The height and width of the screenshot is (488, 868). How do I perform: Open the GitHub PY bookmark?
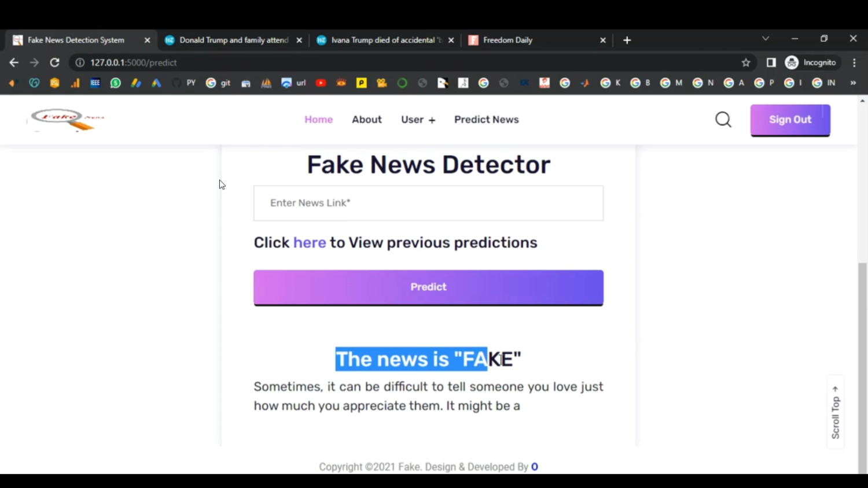(185, 83)
